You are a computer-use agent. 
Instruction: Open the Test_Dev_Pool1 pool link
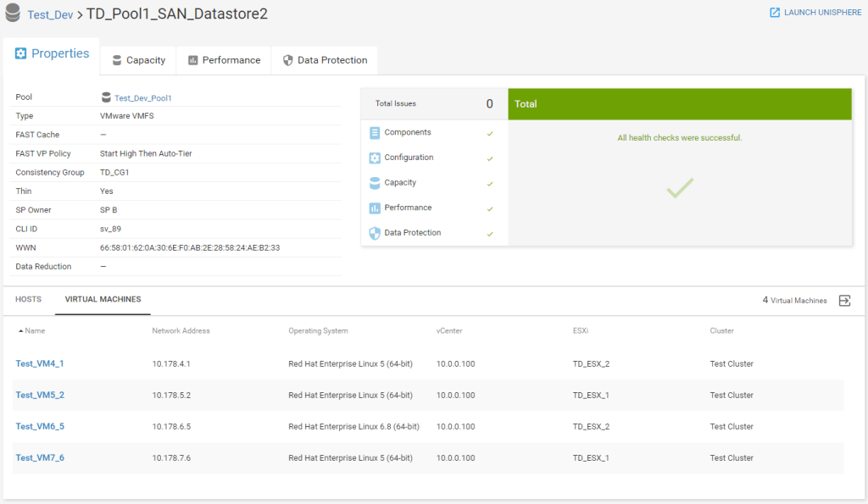tap(143, 98)
